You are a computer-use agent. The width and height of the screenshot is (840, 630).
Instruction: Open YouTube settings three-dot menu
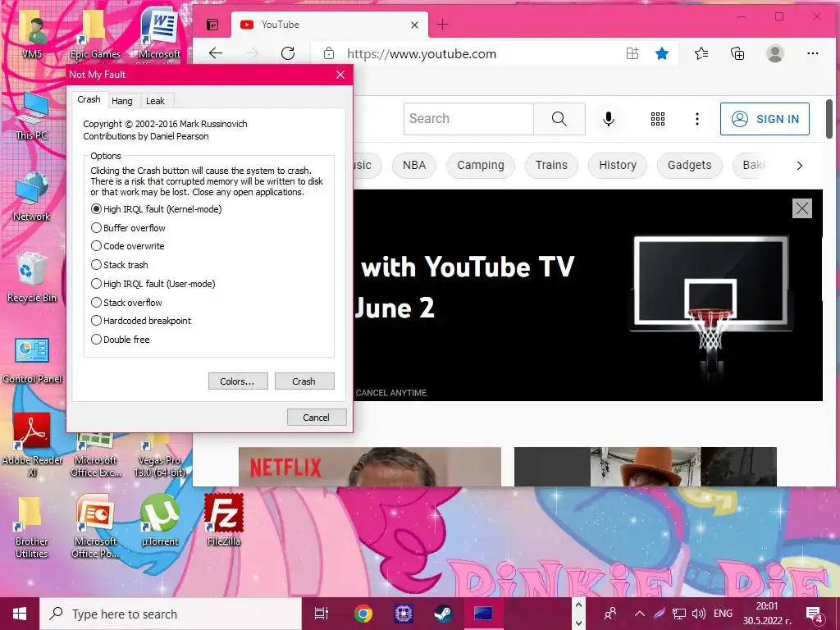(697, 119)
